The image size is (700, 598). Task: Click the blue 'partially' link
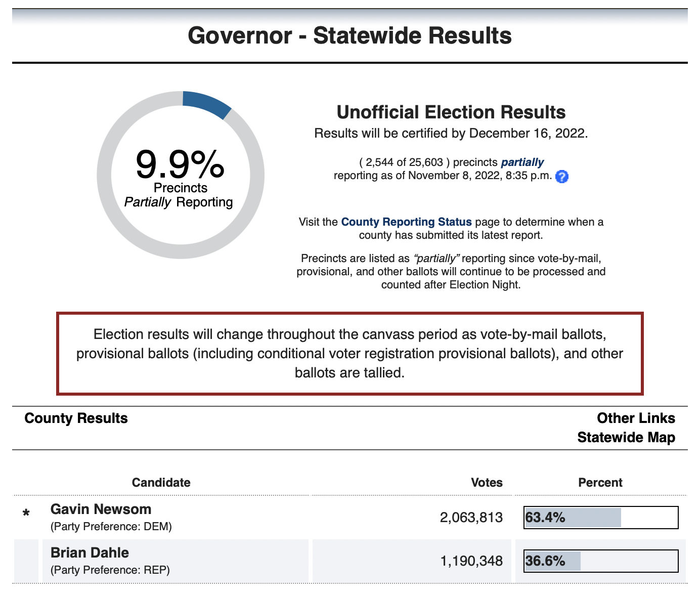[522, 162]
